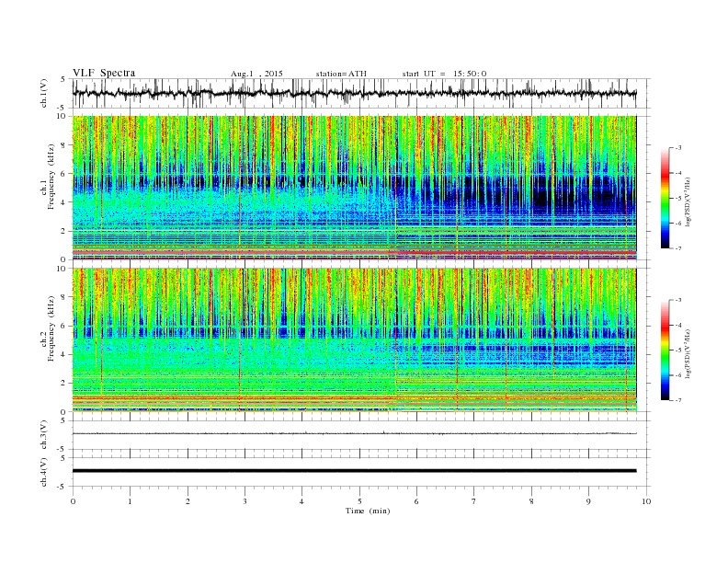Screen dimensions: 728x563
Task: Click the "ch.4(V)" axis label
Action: tap(44, 472)
